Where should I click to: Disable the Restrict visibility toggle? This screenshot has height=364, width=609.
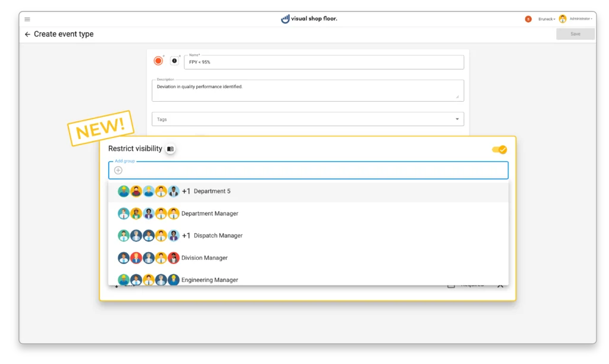pos(500,150)
